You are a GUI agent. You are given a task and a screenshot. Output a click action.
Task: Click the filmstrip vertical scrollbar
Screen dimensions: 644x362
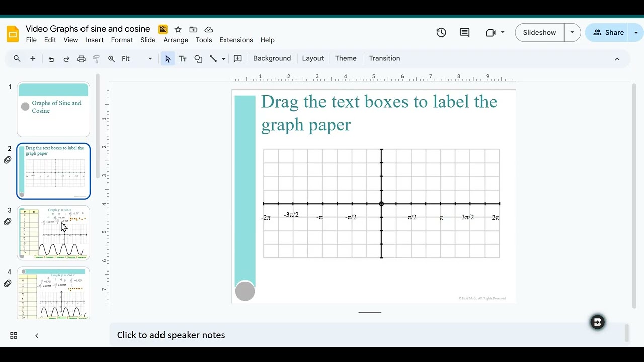98,126
